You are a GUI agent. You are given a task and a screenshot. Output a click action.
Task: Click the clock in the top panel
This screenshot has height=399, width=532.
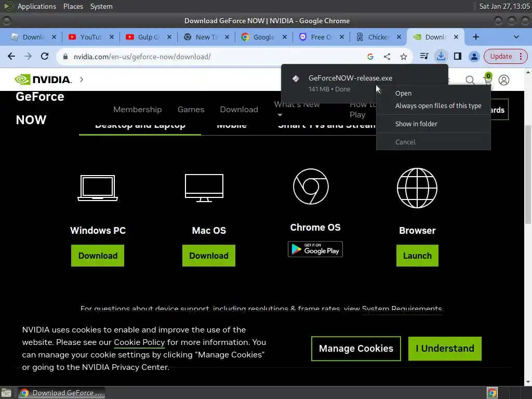[504, 6]
